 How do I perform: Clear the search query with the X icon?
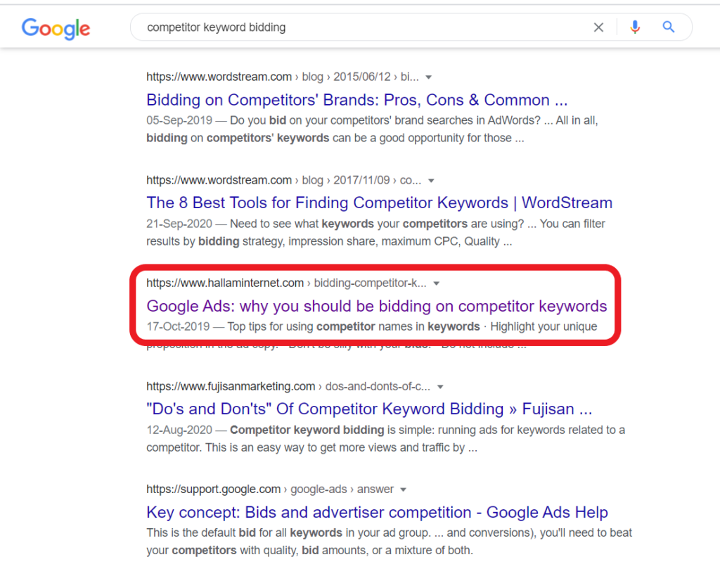pos(598,27)
